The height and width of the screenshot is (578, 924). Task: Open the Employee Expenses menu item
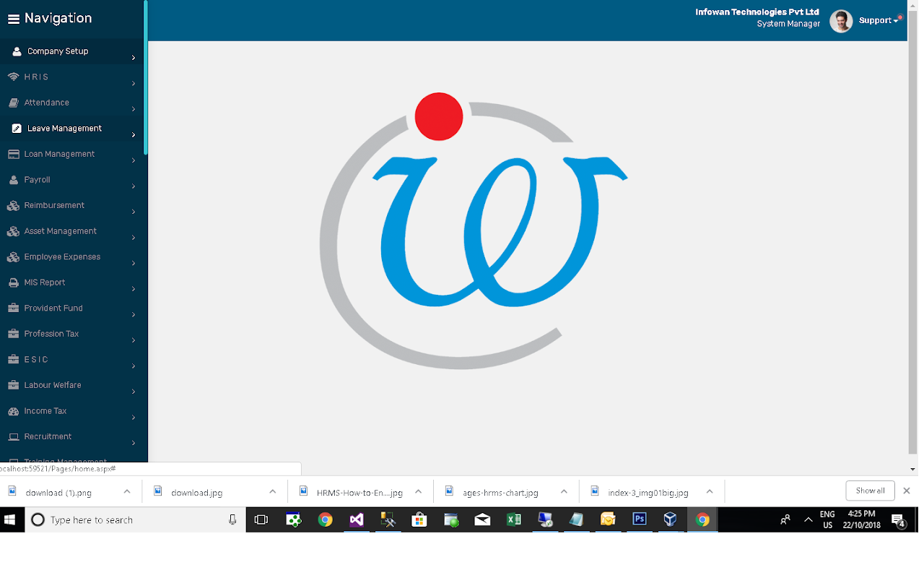[72, 256]
